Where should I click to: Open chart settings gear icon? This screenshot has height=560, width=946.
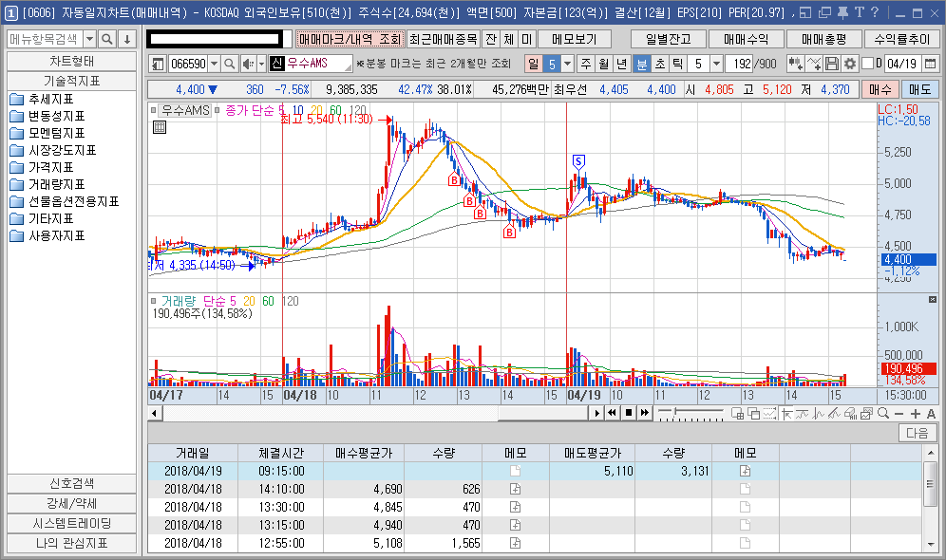pos(849,64)
